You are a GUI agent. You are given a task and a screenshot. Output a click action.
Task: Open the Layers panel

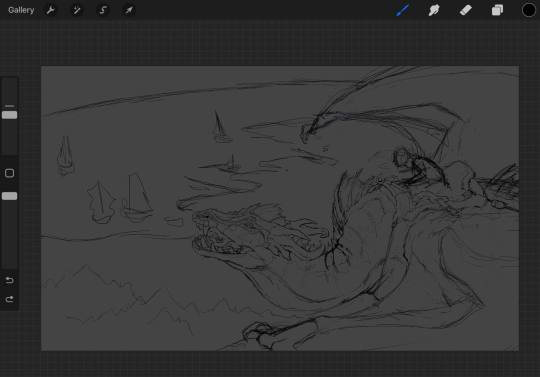497,10
